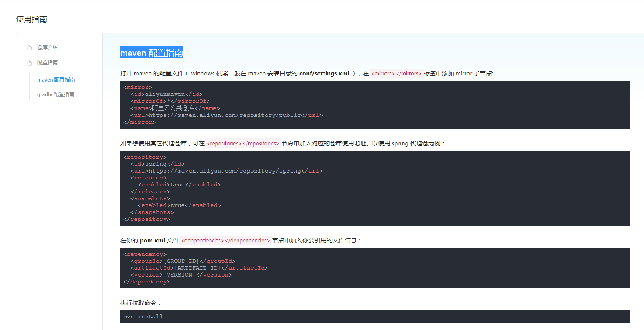Click the closing </mirror> tag line
This screenshot has height=330, width=644.
pos(139,122)
